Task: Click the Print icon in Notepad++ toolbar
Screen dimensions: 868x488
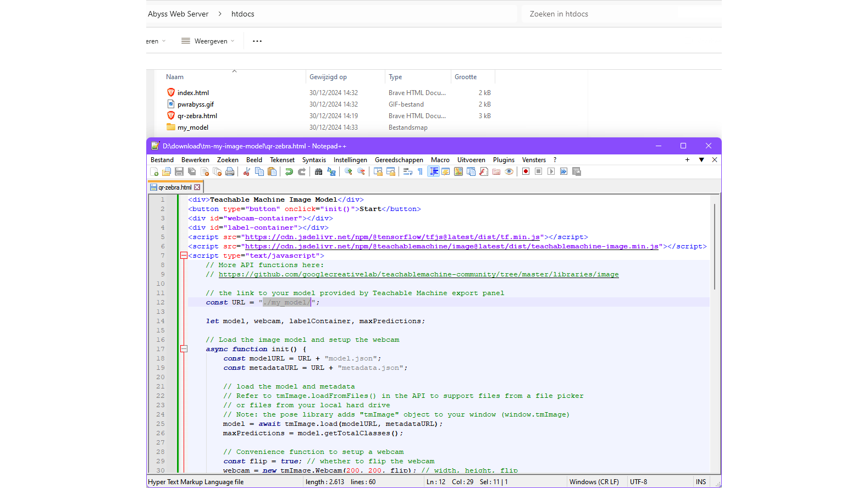Action: tap(230, 172)
